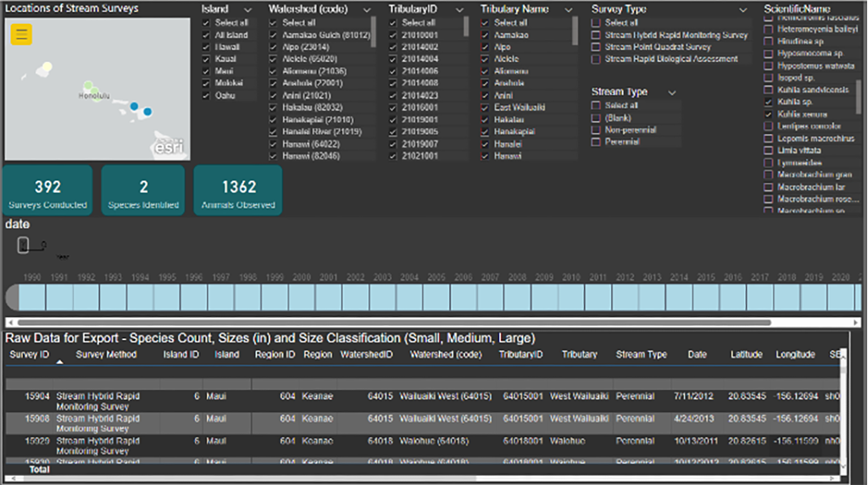
Task: Uncheck the Kauai island checkbox
Action: click(x=206, y=59)
